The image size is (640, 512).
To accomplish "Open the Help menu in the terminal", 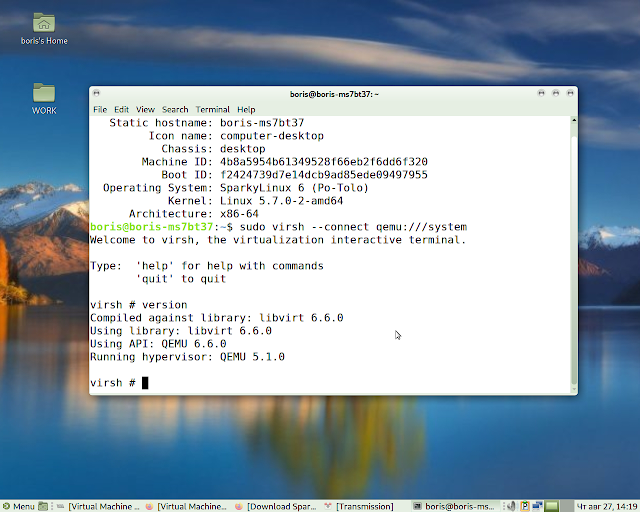I will point(246,109).
